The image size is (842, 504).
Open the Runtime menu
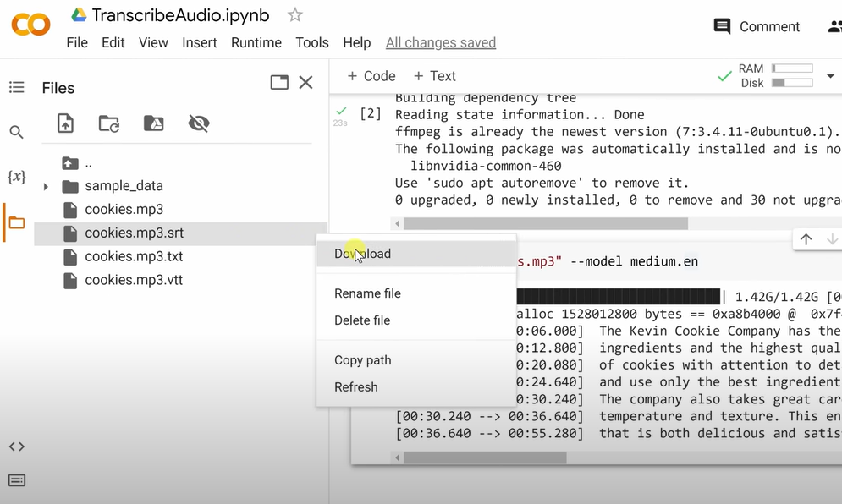coord(256,42)
